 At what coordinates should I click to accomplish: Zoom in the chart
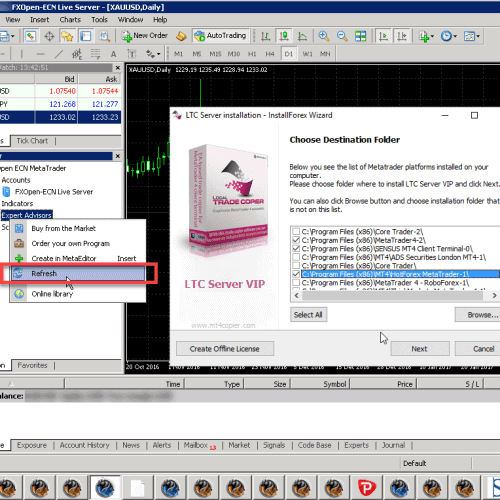[x=323, y=36]
